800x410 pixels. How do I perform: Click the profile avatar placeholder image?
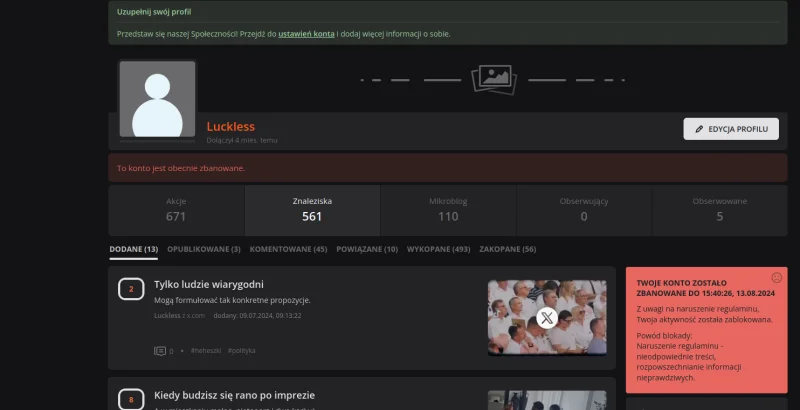(x=157, y=99)
